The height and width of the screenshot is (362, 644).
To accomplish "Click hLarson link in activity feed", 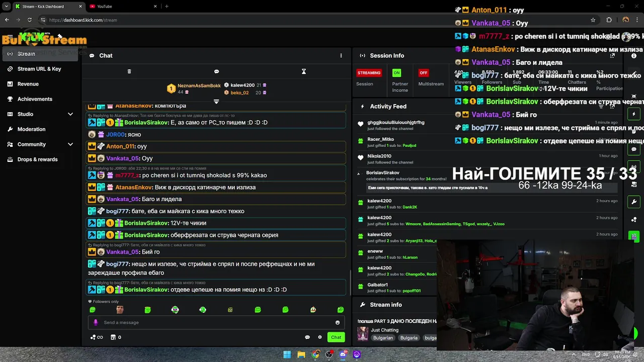I will point(410,257).
